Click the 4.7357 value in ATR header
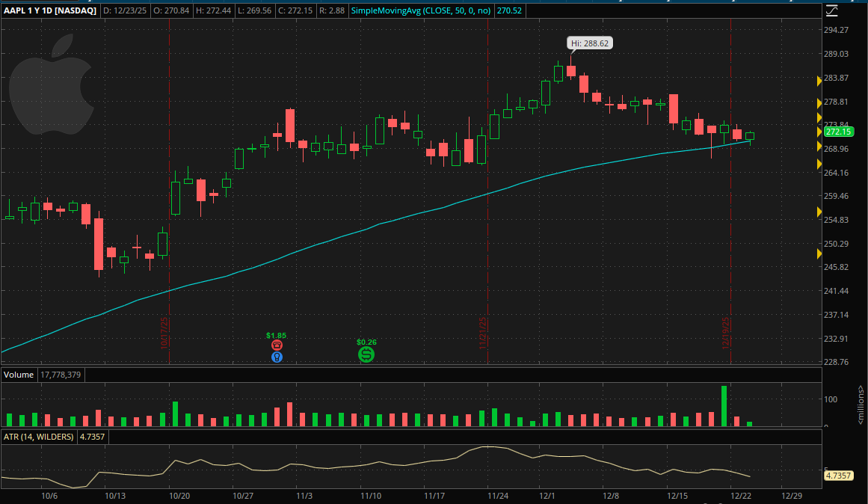 93,437
